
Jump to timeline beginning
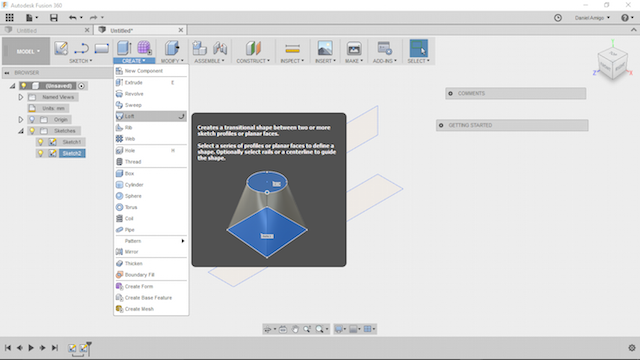coord(8,348)
